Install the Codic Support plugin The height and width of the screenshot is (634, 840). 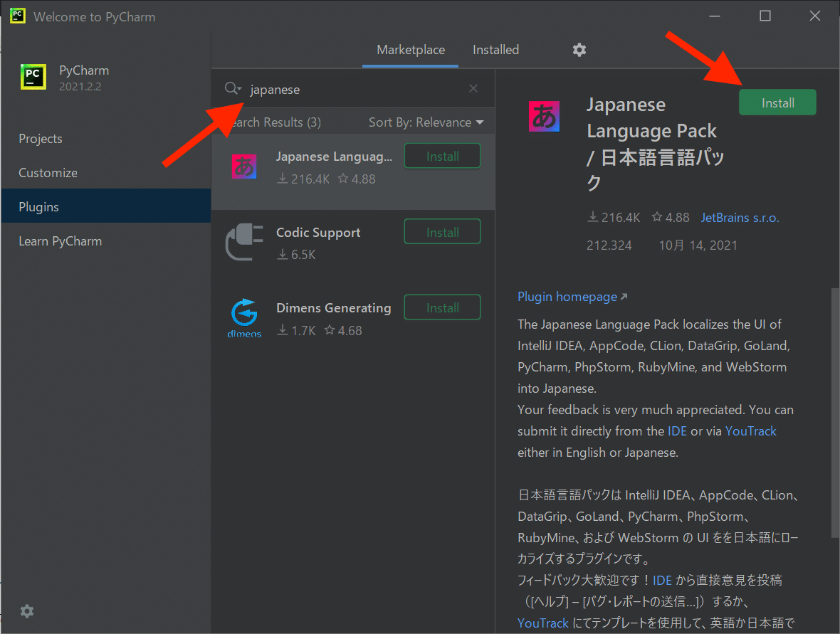pyautogui.click(x=442, y=232)
